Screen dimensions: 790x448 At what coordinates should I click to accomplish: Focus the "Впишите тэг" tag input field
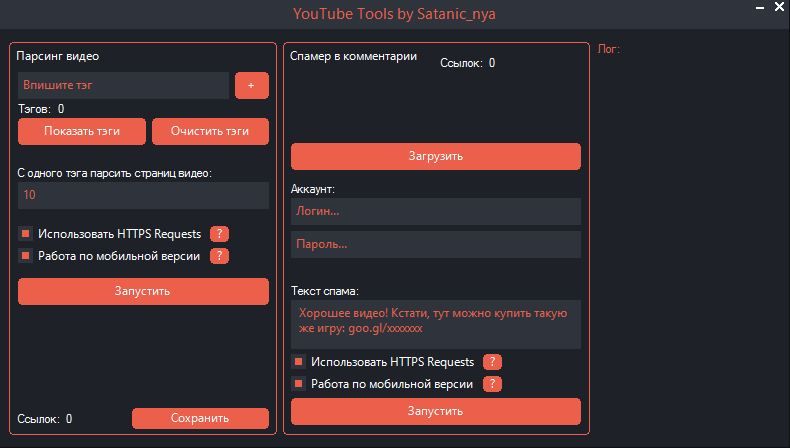123,86
